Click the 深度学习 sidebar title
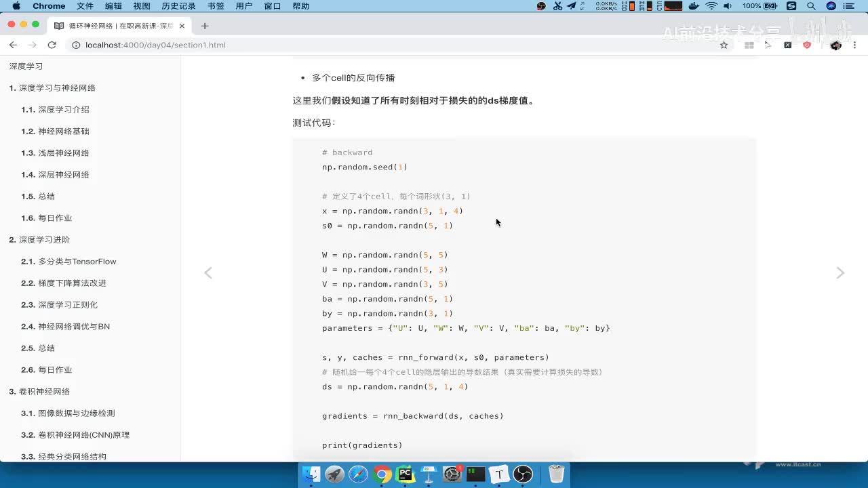The height and width of the screenshot is (488, 868). [26, 66]
